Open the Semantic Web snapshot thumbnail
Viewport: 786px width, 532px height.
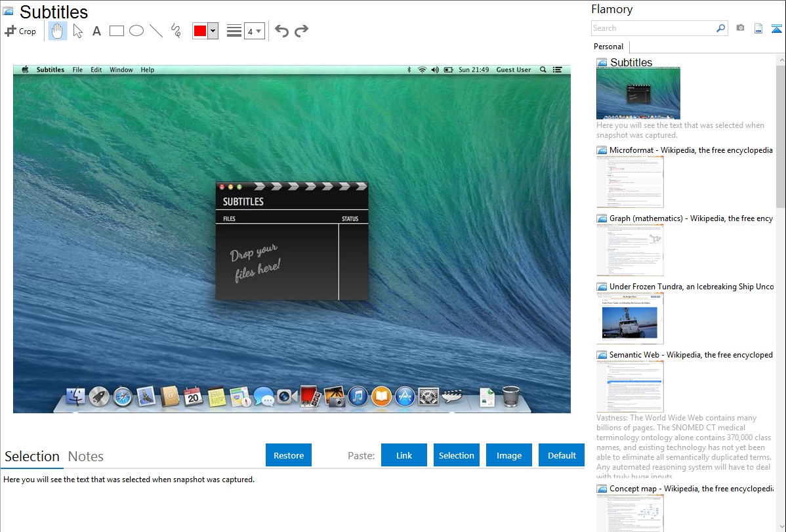[x=630, y=386]
